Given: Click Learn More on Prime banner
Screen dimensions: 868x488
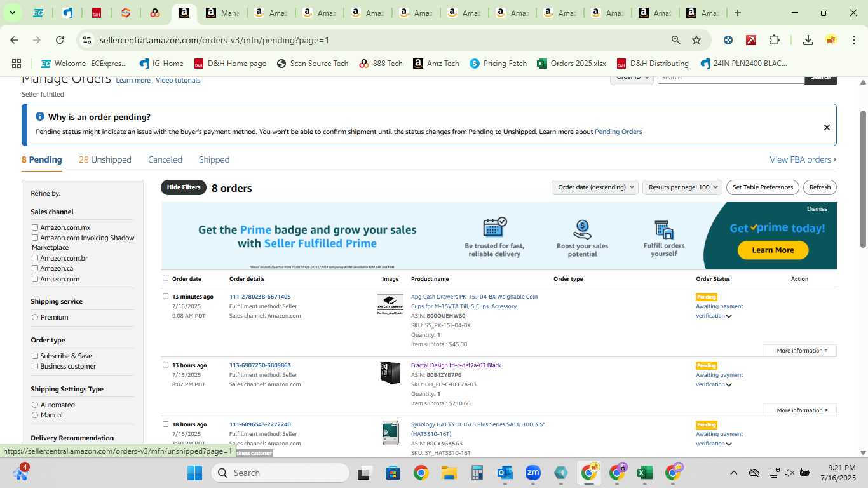Looking at the screenshot, I should coord(773,250).
